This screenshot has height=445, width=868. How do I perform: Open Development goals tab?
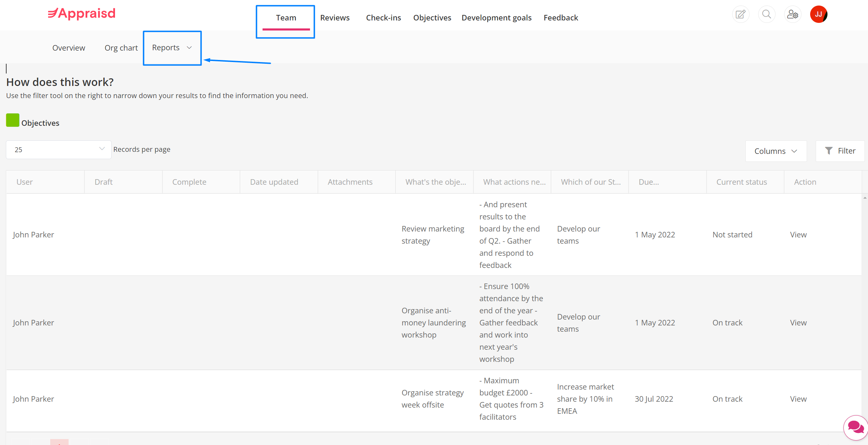pyautogui.click(x=496, y=18)
